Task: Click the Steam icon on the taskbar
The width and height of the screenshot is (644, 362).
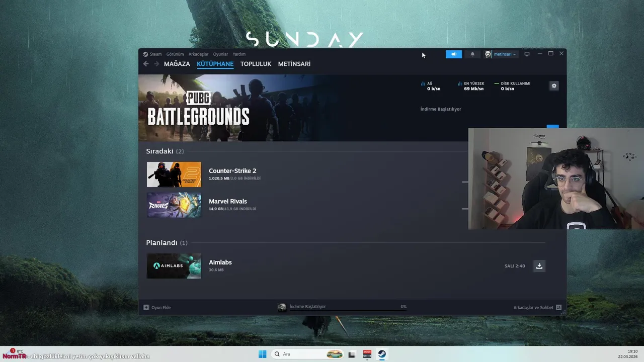Action: [x=382, y=354]
